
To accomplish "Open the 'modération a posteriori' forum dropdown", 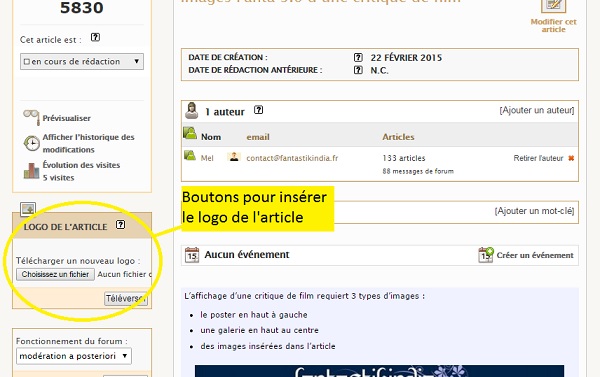I will click(74, 356).
